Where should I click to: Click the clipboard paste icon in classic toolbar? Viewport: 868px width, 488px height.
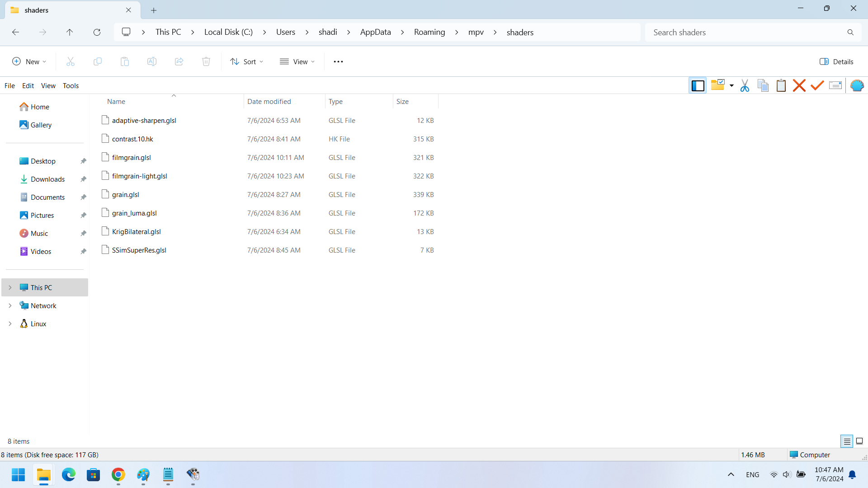click(x=781, y=85)
